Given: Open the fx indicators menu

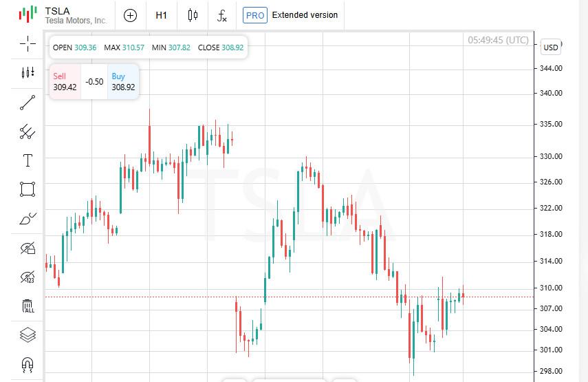Looking at the screenshot, I should pos(221,15).
